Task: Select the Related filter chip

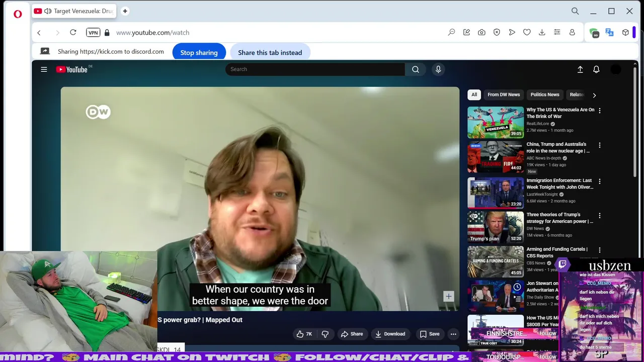Action: click(577, 95)
